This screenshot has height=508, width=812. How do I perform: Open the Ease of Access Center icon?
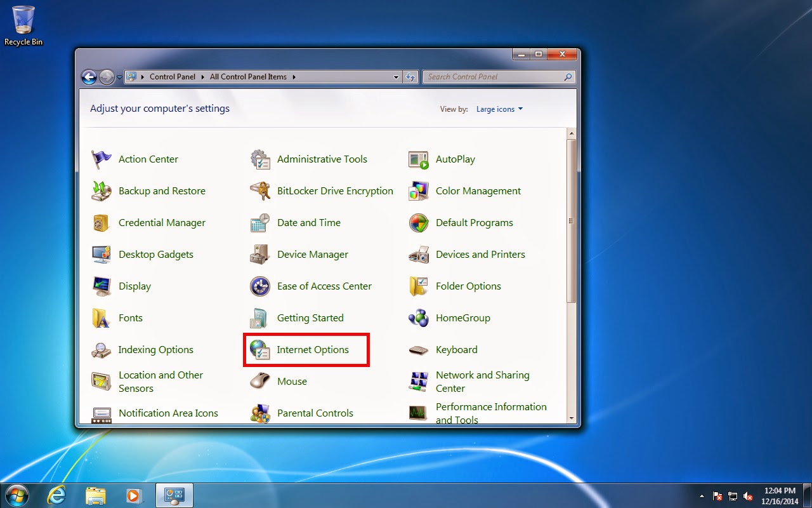coord(260,286)
